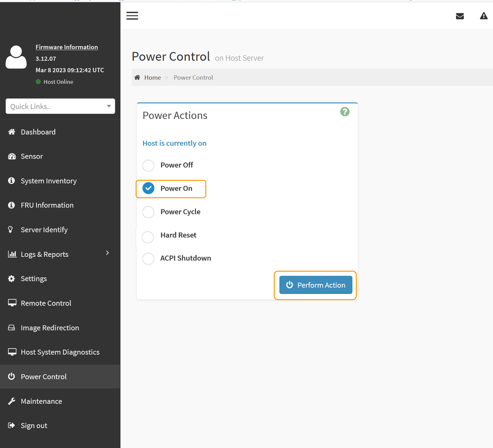The width and height of the screenshot is (493, 448).
Task: Open the Firmware Information link
Action: 67,47
